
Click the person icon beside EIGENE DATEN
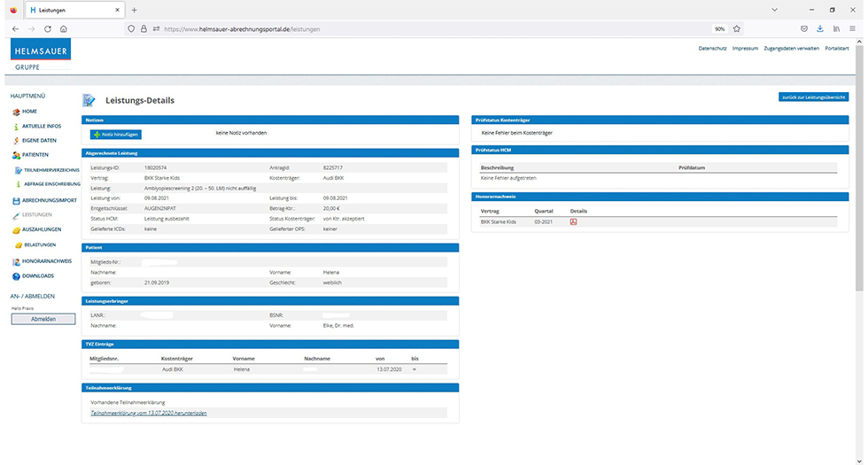[x=16, y=141]
